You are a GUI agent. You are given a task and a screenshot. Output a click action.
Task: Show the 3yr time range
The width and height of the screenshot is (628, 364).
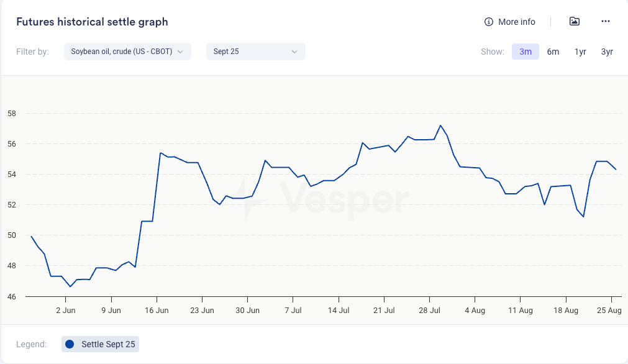[607, 52]
